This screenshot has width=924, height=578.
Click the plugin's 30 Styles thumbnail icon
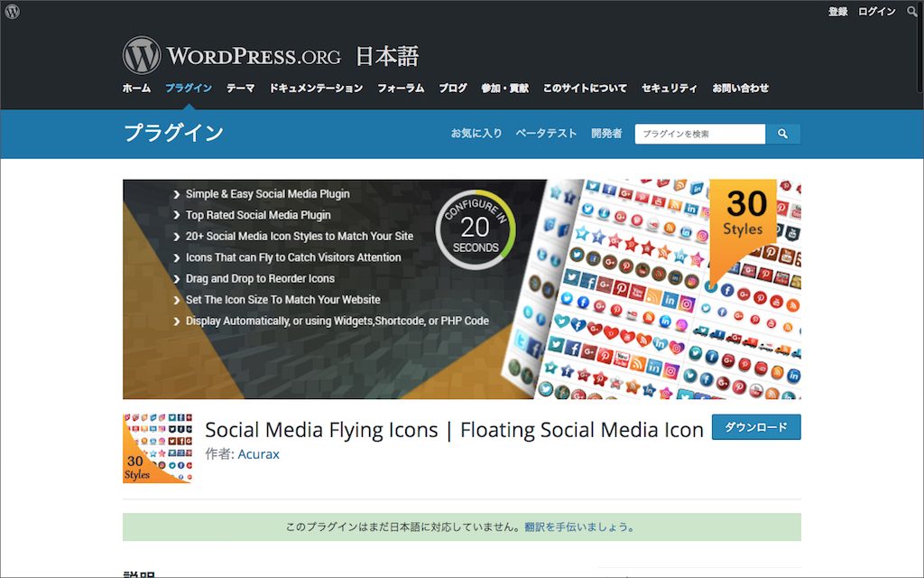157,448
